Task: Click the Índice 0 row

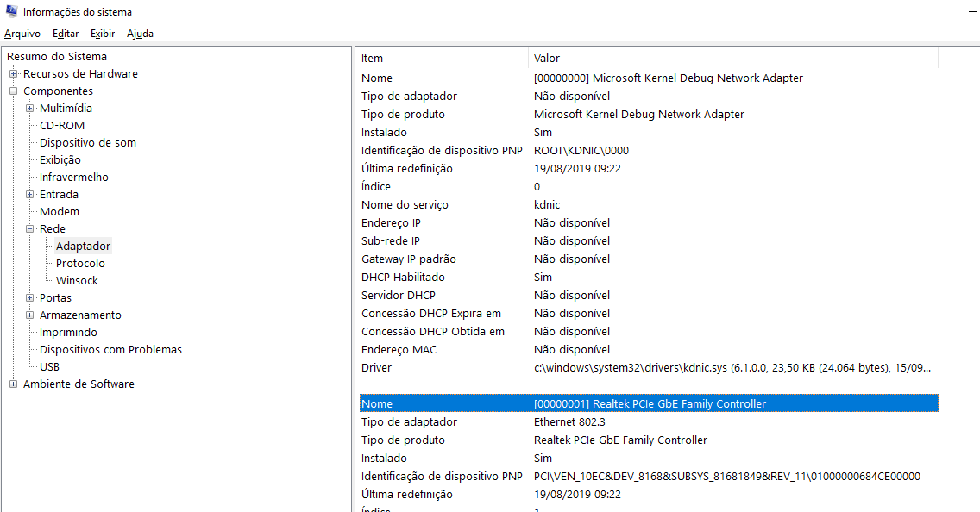Action: (649, 187)
